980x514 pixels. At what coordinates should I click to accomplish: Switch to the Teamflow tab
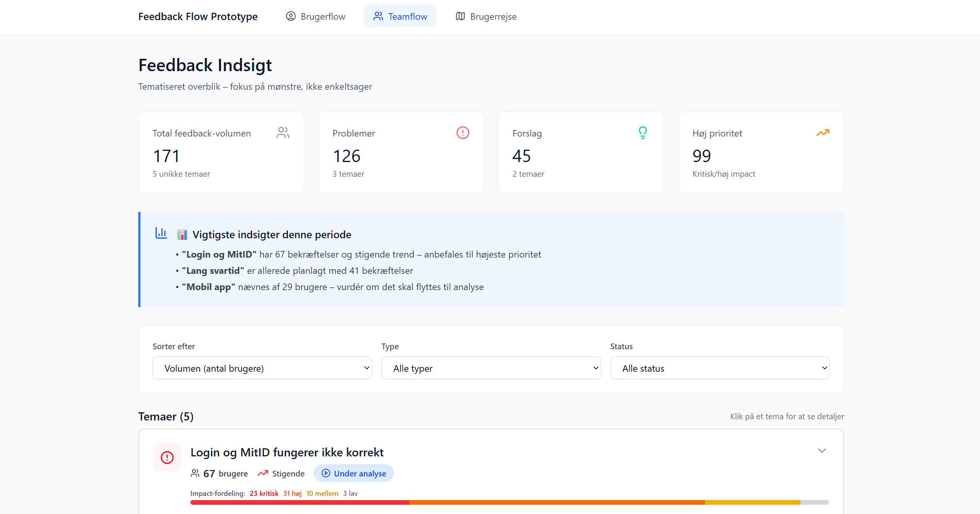pos(400,16)
